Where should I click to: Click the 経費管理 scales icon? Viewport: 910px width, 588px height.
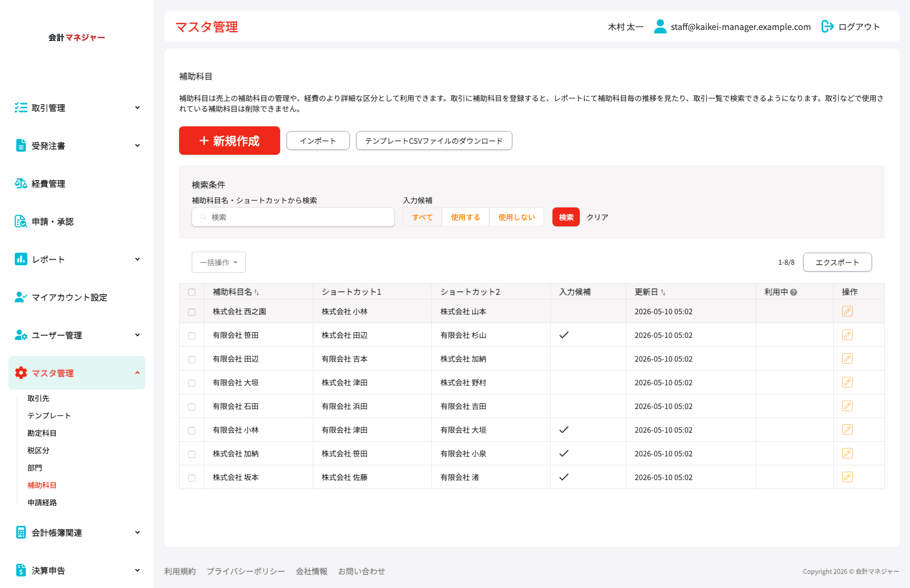pos(21,184)
